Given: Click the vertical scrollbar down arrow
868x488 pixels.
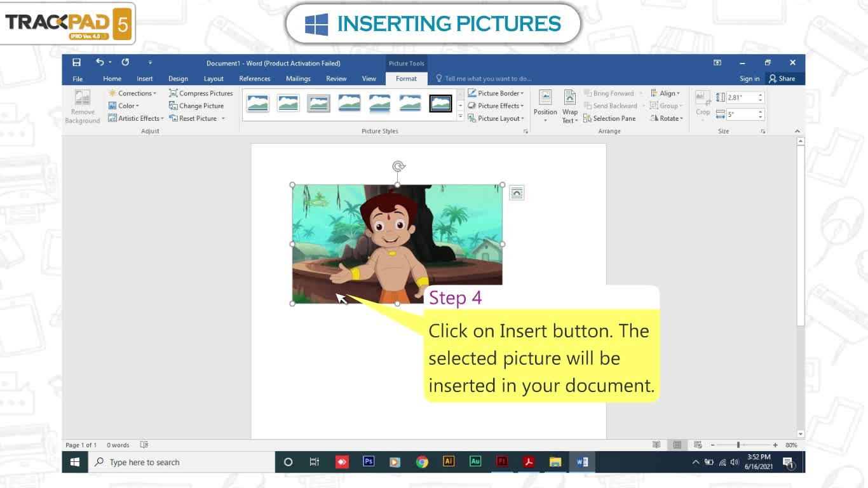Looking at the screenshot, I should click(801, 434).
